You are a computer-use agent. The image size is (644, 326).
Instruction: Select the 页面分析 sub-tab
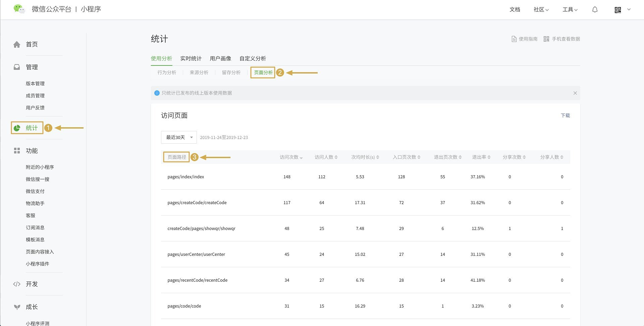tap(263, 73)
